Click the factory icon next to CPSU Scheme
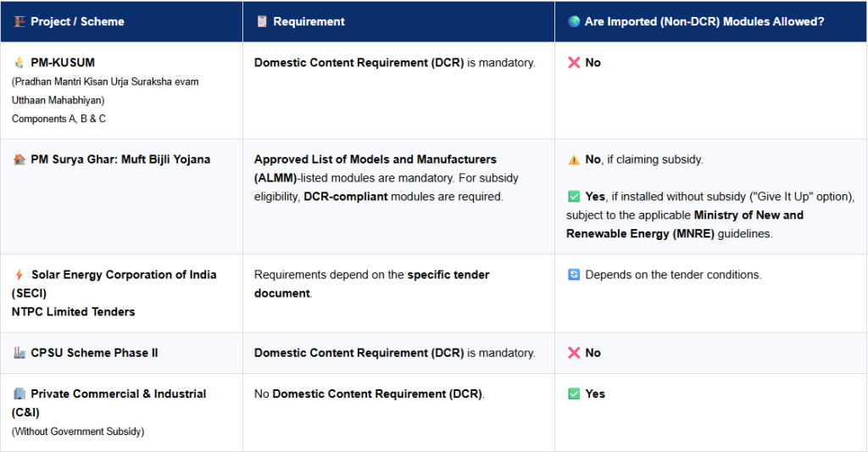The width and height of the screenshot is (868, 452). pos(19,353)
